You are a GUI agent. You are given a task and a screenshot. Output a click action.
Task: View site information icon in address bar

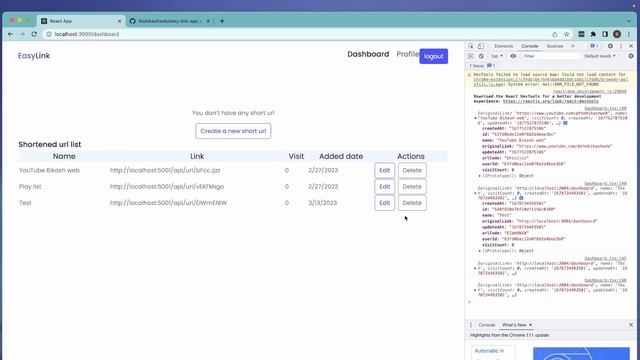coord(49,34)
